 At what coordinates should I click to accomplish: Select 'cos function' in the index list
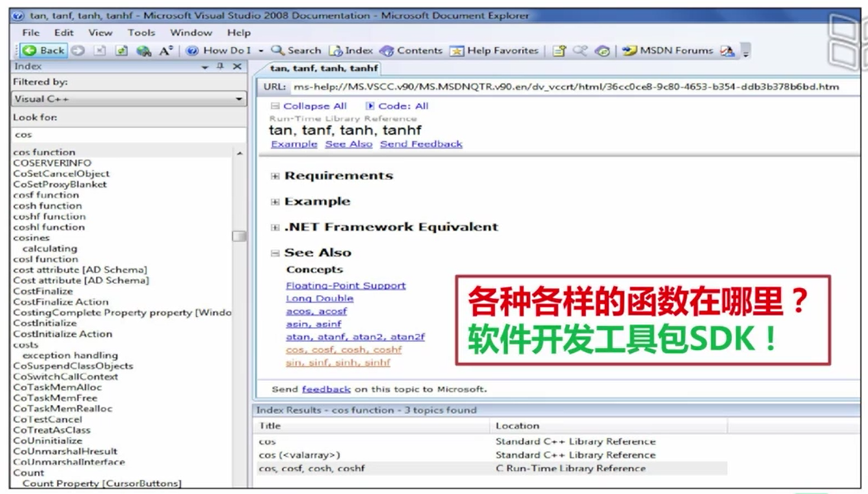pyautogui.click(x=44, y=152)
